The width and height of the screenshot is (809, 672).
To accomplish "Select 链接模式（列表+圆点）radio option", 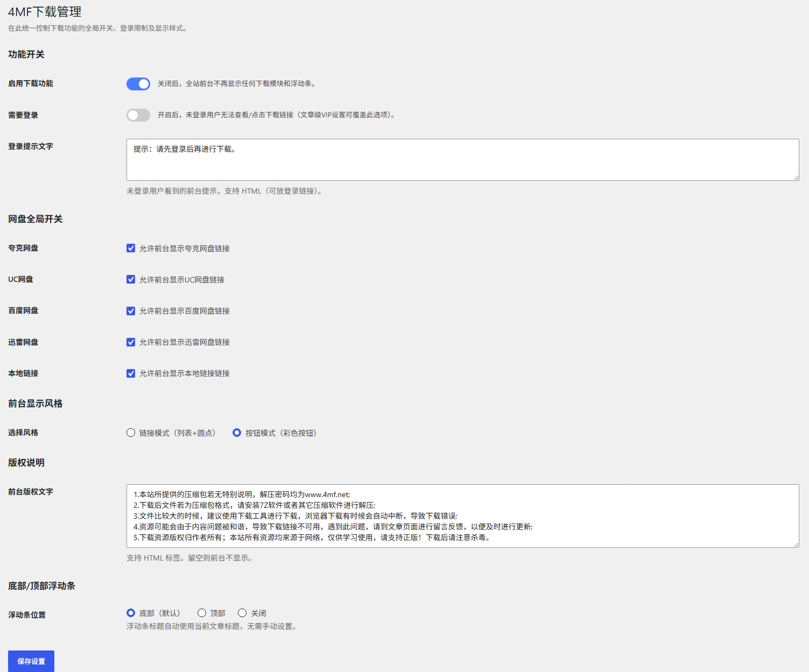I will point(131,433).
